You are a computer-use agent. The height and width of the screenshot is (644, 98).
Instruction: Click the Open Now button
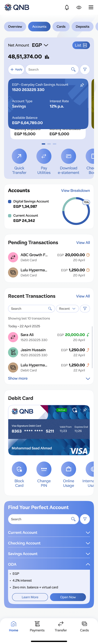[x=68, y=597]
